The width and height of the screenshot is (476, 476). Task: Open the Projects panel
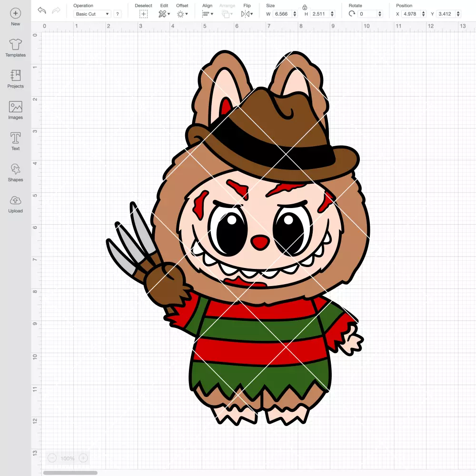[x=16, y=79]
